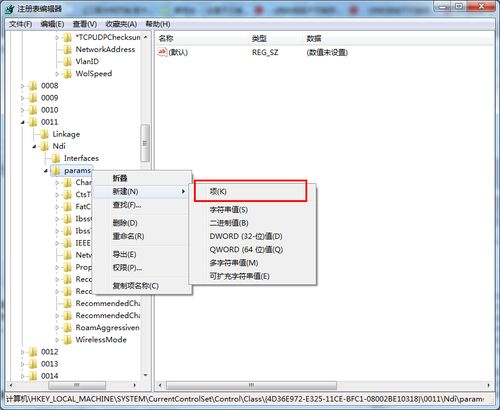The image size is (500, 410).
Task: Expand the 0008 tree node
Action: tap(23, 86)
